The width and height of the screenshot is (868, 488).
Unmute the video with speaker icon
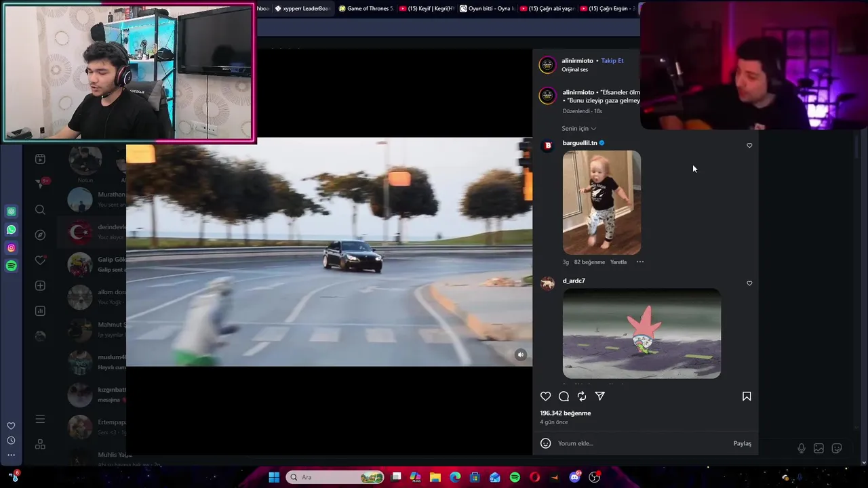click(521, 354)
